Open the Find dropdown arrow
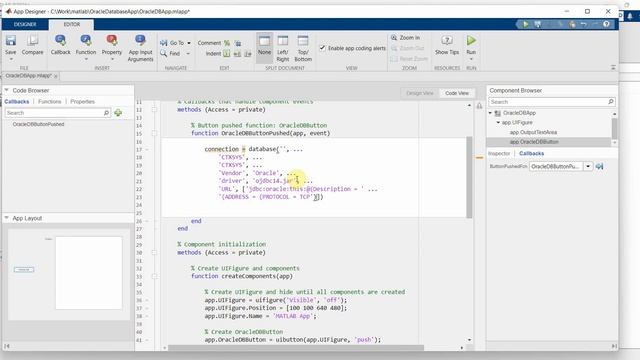The height and width of the screenshot is (360, 640). tap(188, 54)
